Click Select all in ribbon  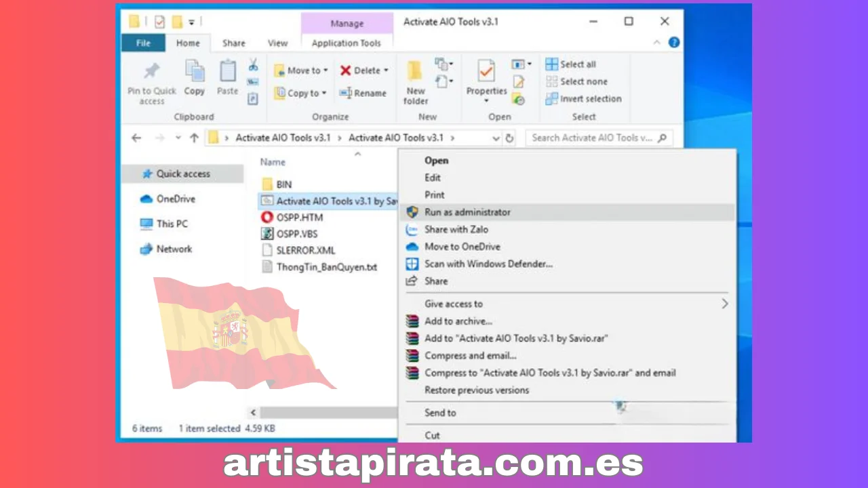pos(571,64)
